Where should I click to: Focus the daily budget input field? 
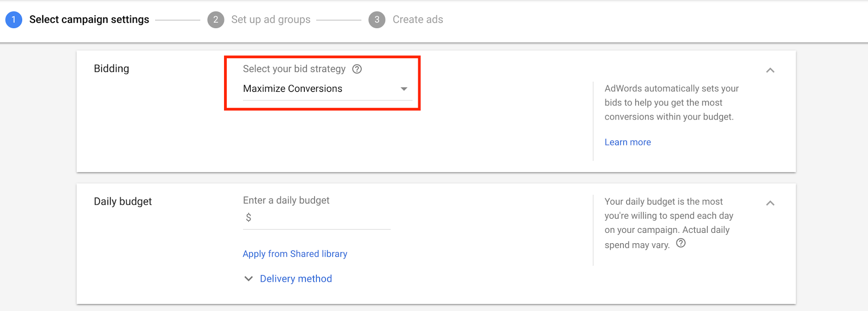click(320, 218)
